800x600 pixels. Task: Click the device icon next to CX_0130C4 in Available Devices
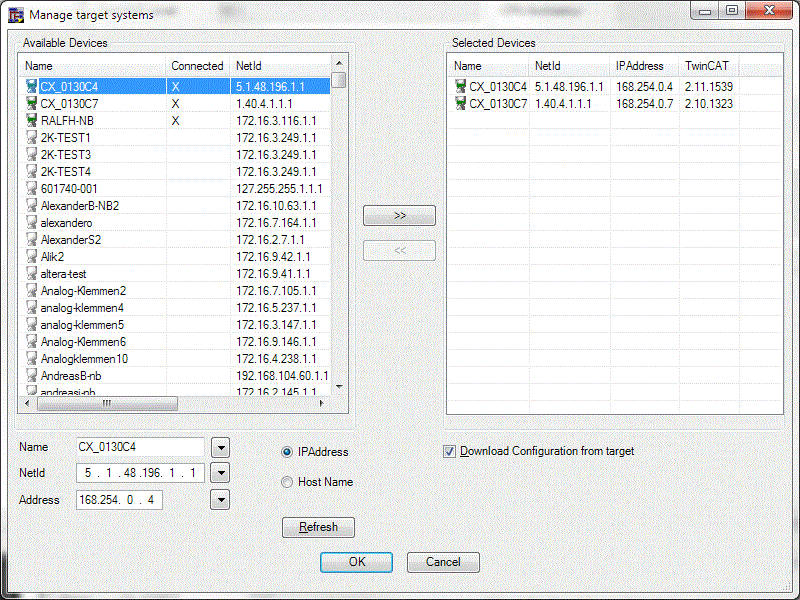(32, 86)
